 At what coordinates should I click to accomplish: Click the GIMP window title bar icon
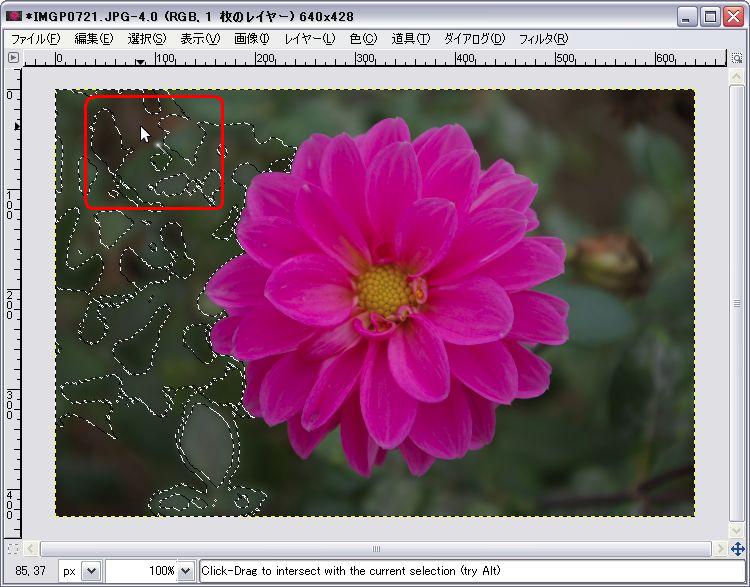(13, 16)
